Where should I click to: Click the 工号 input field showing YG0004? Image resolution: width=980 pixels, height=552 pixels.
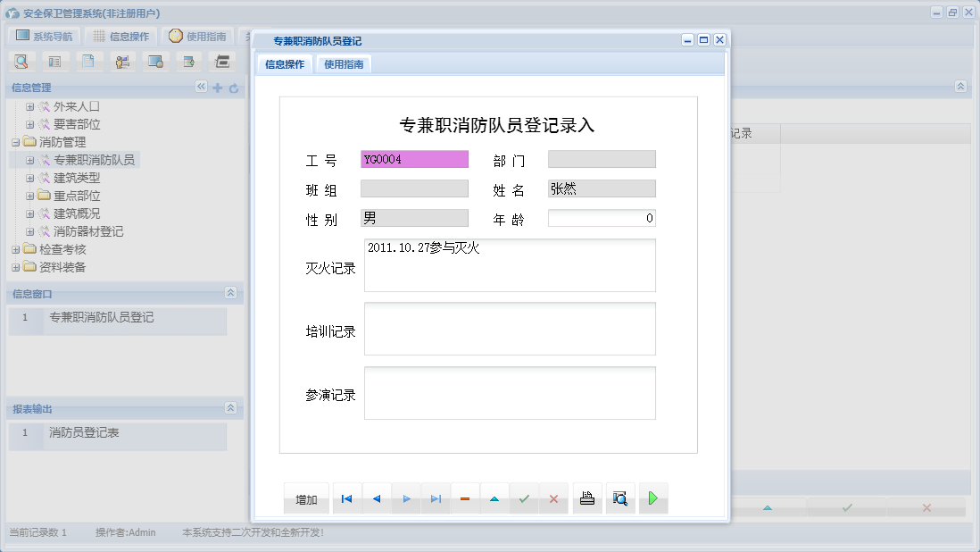point(414,158)
